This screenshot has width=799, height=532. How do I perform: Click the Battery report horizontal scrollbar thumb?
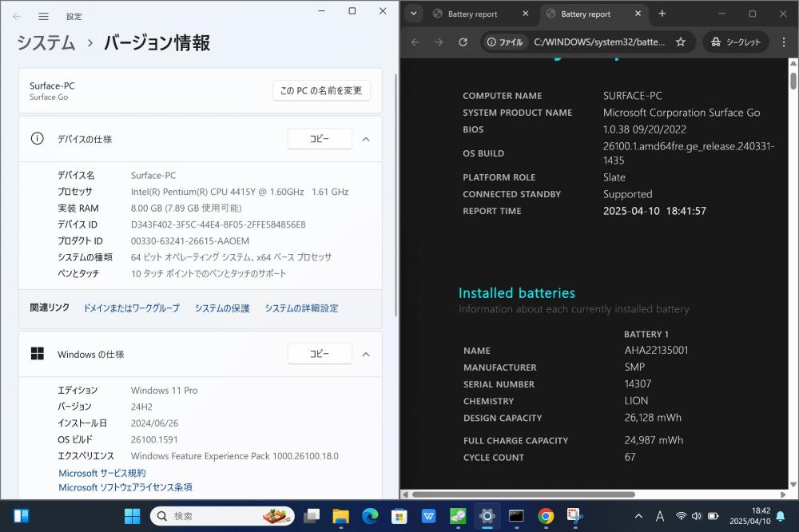(x=523, y=494)
